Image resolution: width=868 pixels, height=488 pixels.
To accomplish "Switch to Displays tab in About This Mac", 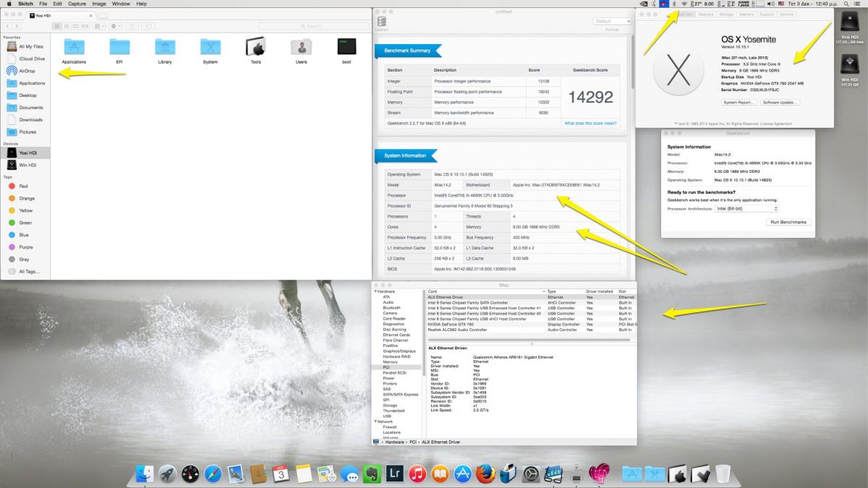I will click(705, 14).
